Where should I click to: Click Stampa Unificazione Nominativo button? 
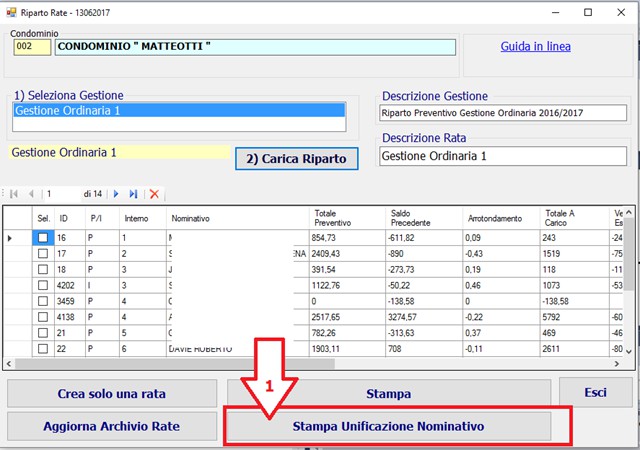coord(389,426)
